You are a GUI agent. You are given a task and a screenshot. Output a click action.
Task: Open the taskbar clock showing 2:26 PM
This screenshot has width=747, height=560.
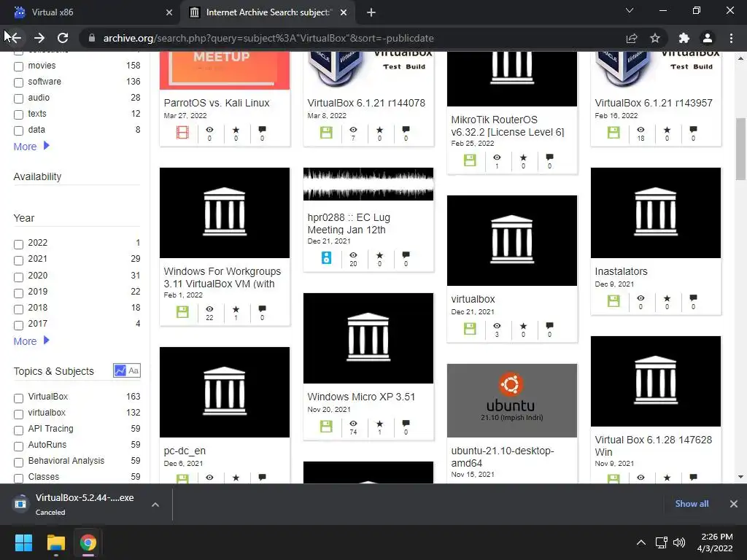point(715,542)
